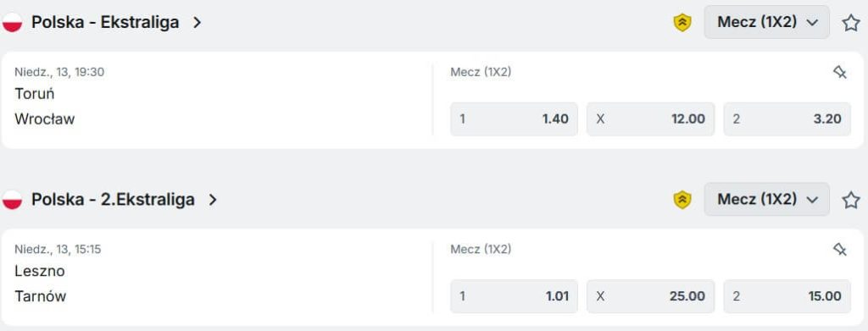Image resolution: width=868 pixels, height=331 pixels.
Task: Click Polish flag icon beside Polska - Ekstraliga
Action: coord(12,23)
